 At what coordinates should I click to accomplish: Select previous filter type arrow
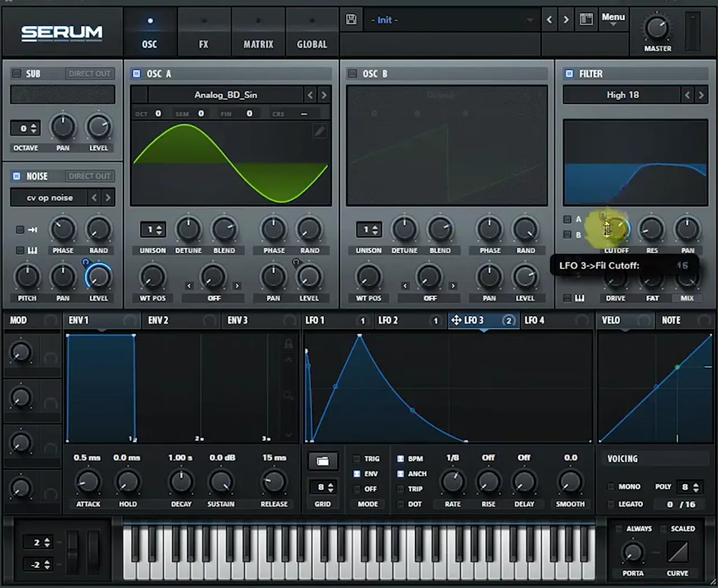688,95
